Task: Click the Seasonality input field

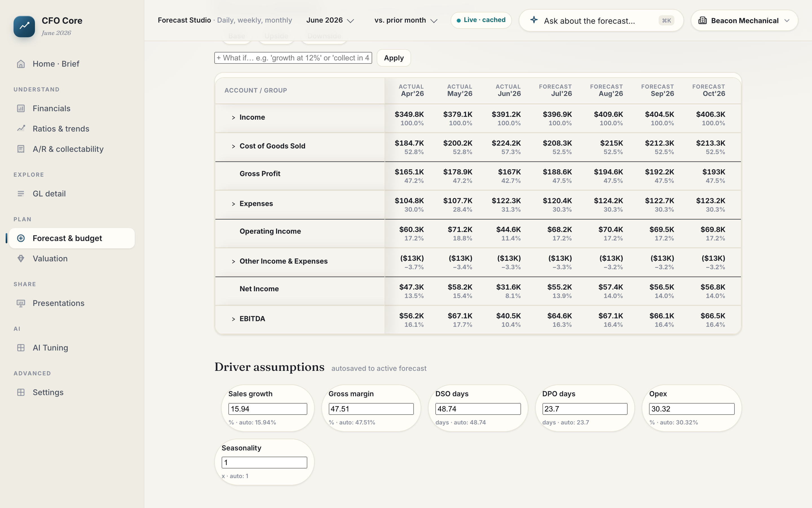Action: 264,462
